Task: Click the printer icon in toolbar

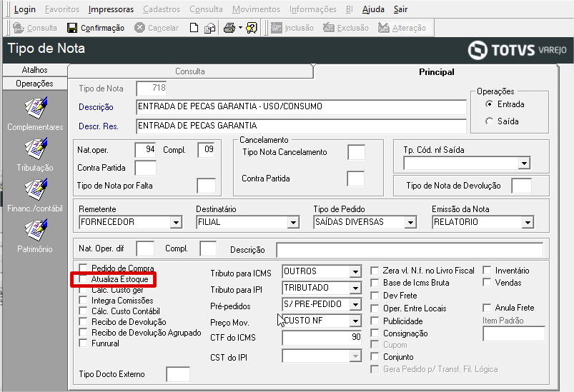Action: pos(229,28)
